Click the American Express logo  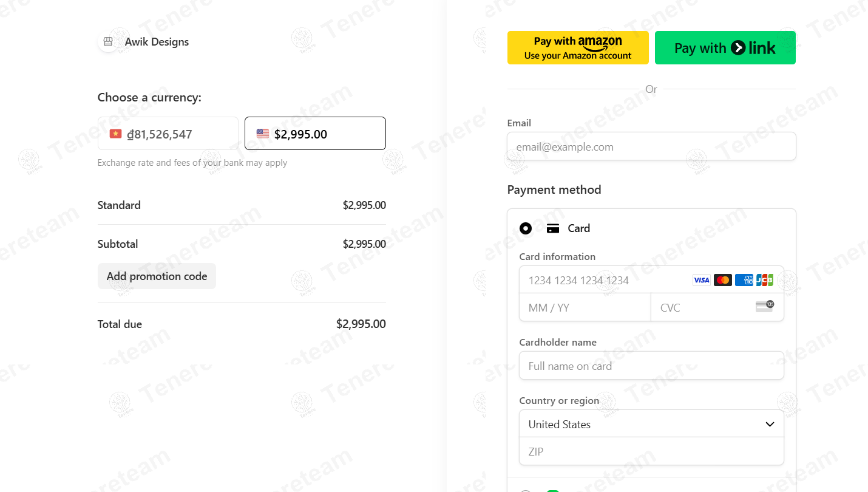pos(744,280)
